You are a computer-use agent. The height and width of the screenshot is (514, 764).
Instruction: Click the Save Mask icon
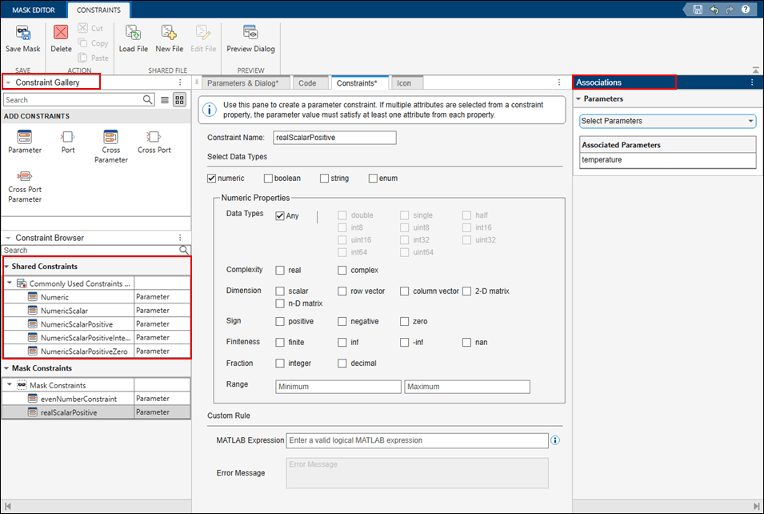coord(23,33)
